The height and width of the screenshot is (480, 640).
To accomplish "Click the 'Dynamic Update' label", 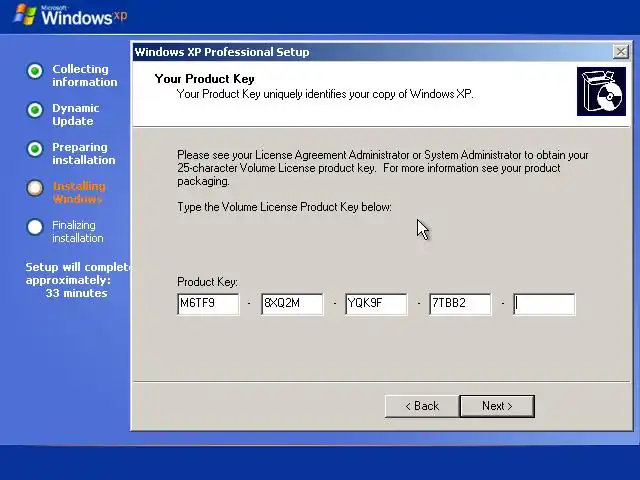I will click(76, 115).
